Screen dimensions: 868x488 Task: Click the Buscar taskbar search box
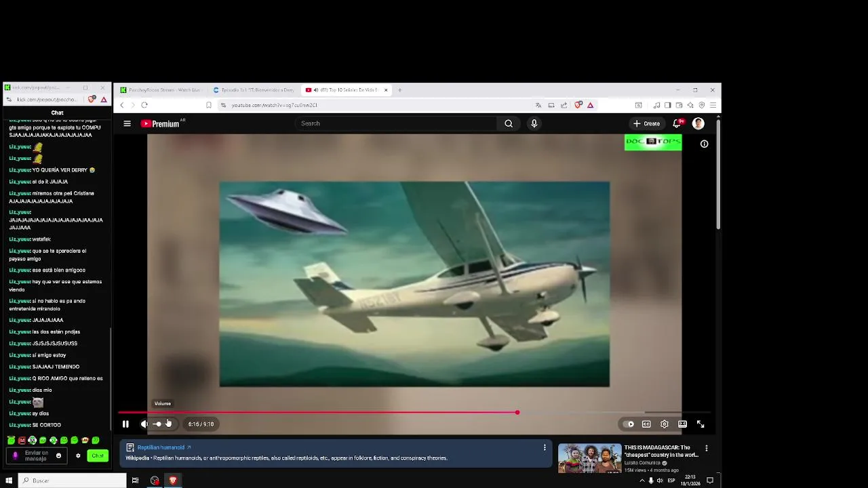click(72, 481)
